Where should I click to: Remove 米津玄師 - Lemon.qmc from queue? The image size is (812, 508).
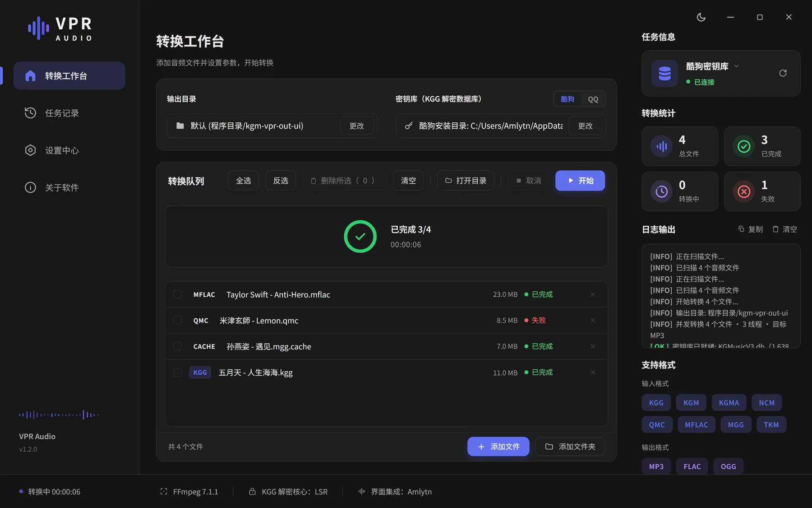point(593,320)
